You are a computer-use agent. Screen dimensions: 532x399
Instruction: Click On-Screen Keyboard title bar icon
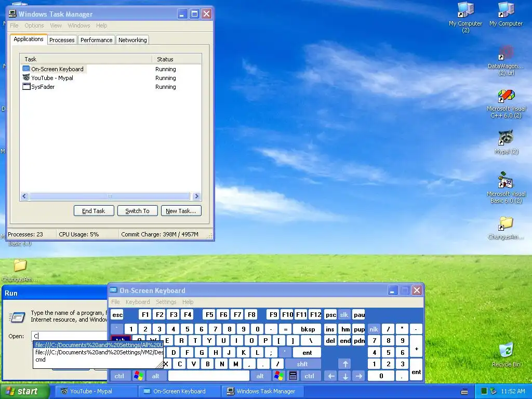tap(114, 290)
